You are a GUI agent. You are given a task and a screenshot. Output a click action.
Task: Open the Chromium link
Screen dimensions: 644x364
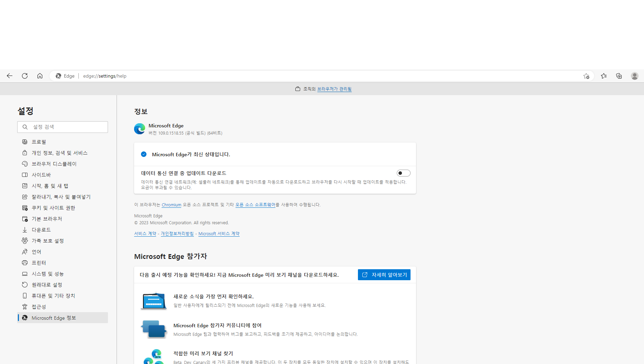[x=171, y=205]
